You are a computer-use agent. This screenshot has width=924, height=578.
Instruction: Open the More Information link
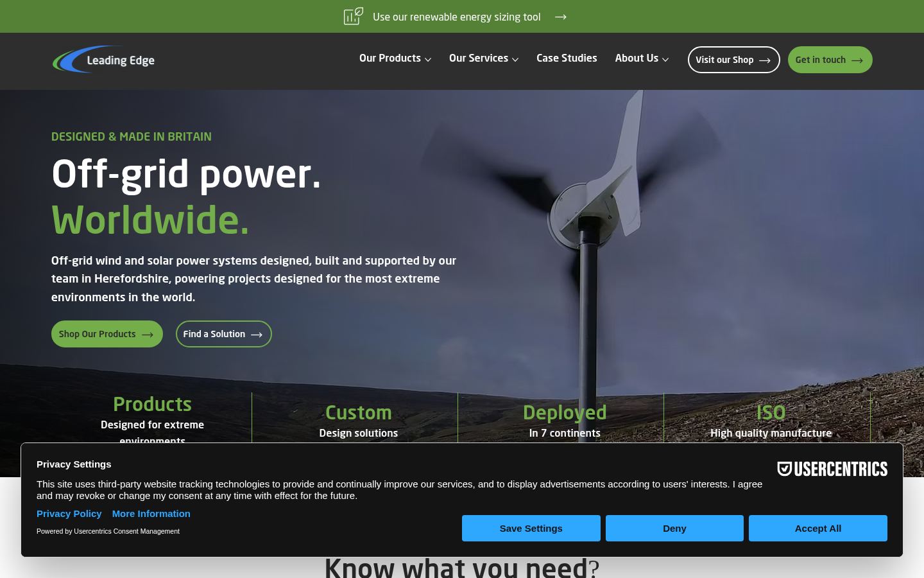click(x=151, y=514)
